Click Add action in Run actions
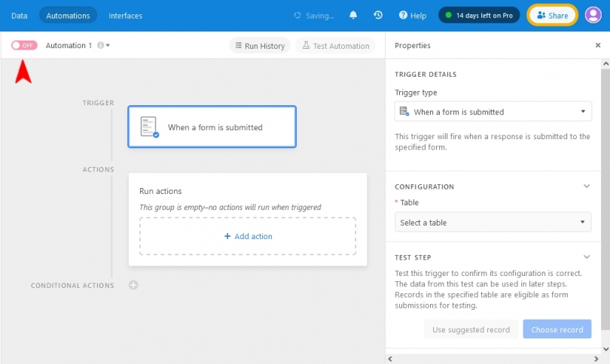Image resolution: width=610 pixels, height=364 pixels. click(x=248, y=236)
